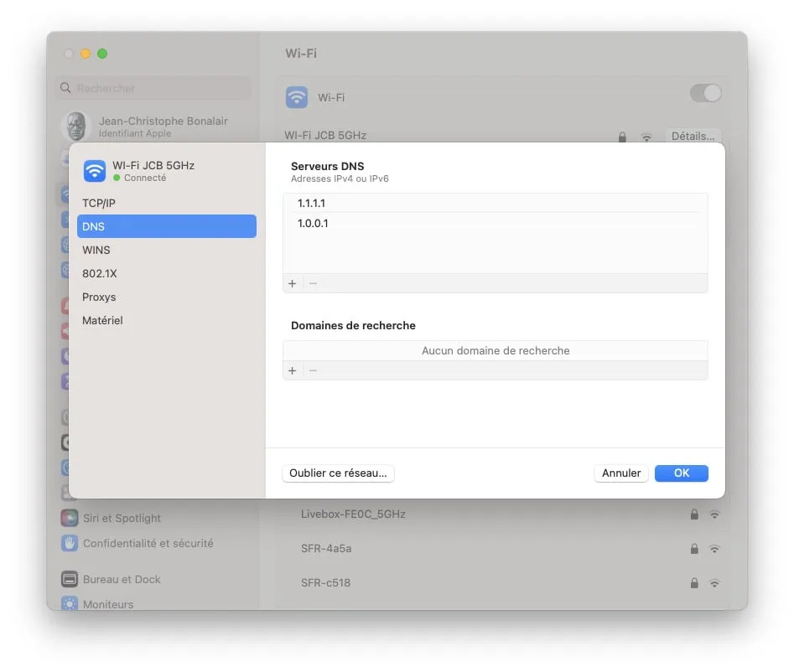This screenshot has height=672, width=794.
Task: Click the lock icon next to Détails button
Action: pyautogui.click(x=622, y=137)
